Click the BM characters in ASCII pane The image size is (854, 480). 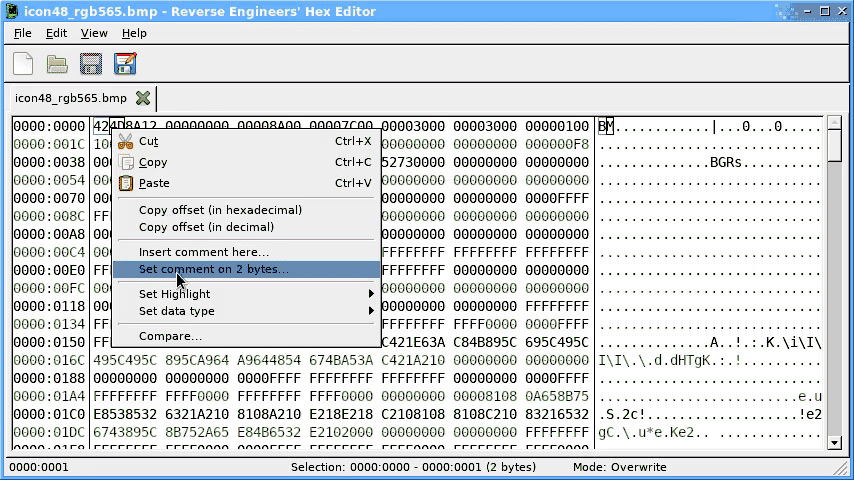click(x=606, y=126)
